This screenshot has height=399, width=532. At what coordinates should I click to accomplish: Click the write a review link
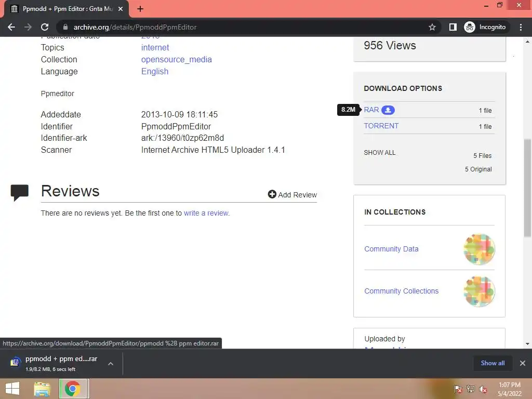click(x=206, y=213)
